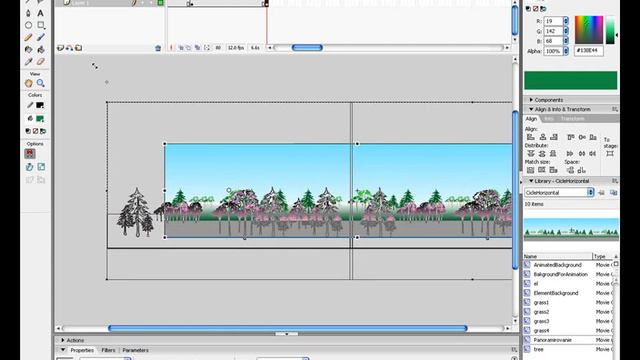This screenshot has height=360, width=640.
Task: Open the stroke color swatch in toolbar
Action: point(40,105)
